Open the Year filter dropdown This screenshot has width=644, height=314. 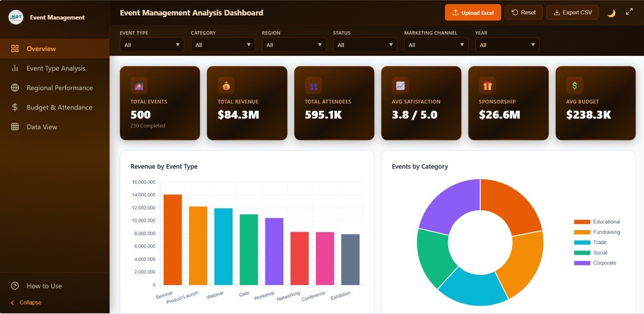click(507, 45)
